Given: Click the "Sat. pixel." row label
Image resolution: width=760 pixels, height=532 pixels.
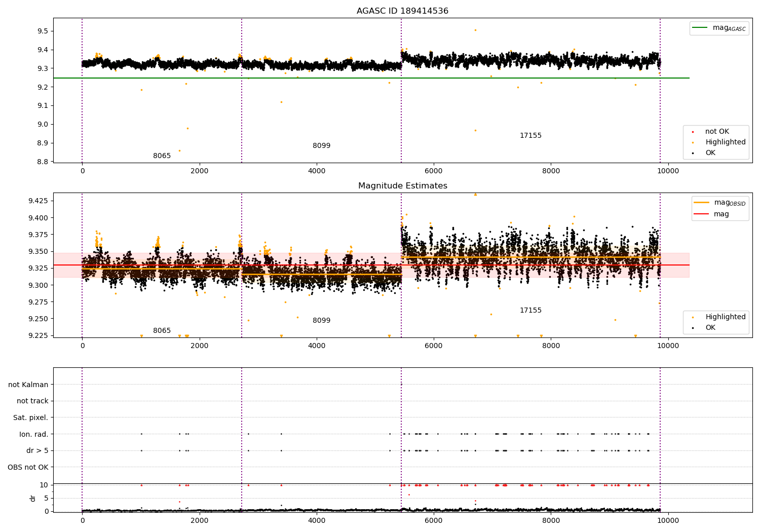Looking at the screenshot, I should [31, 418].
